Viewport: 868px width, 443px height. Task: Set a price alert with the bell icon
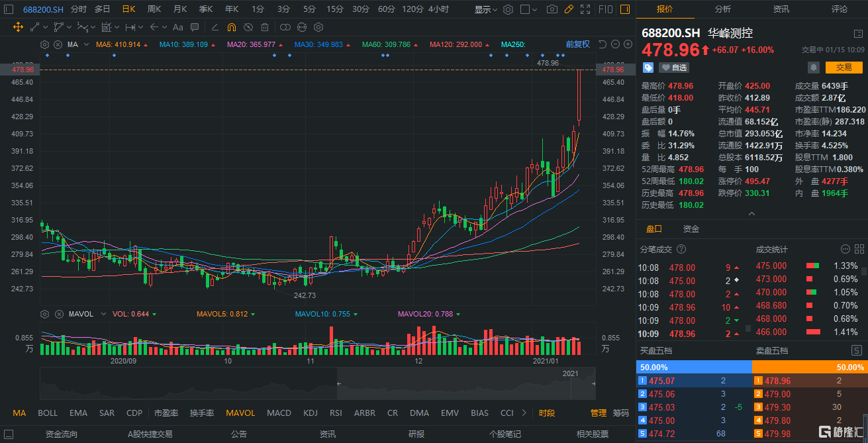coord(813,68)
